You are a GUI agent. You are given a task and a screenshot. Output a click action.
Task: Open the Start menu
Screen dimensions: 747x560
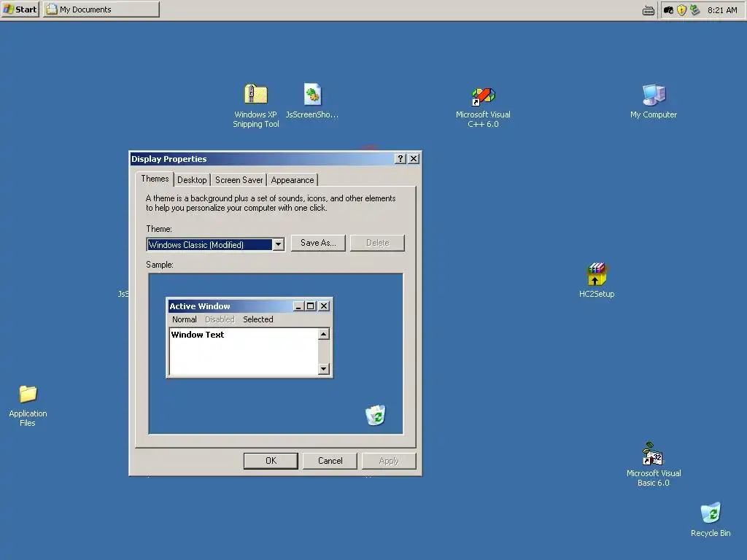pos(20,9)
